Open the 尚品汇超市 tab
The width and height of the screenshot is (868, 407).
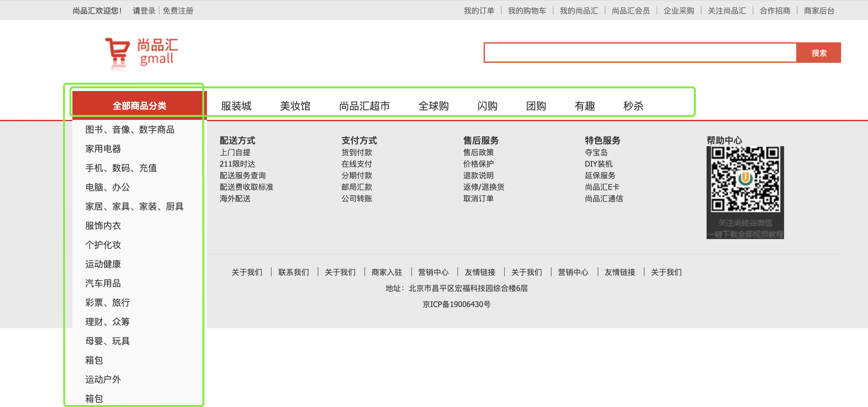pyautogui.click(x=364, y=106)
